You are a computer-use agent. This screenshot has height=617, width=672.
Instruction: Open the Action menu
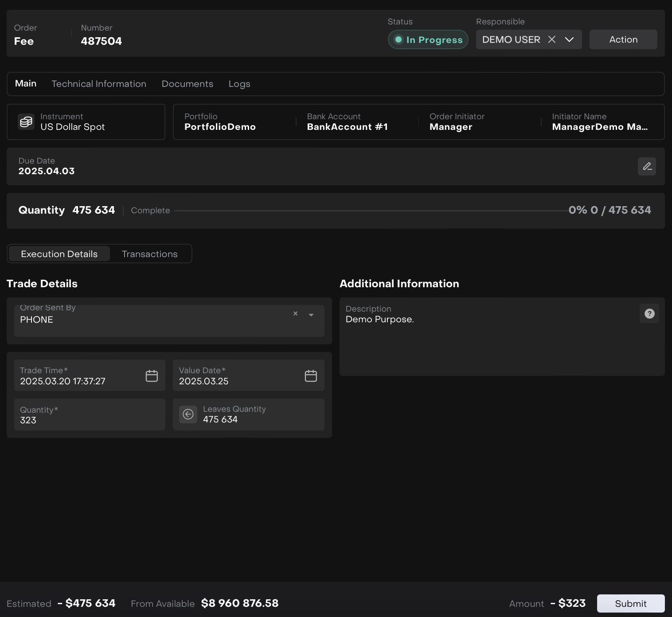tap(623, 39)
